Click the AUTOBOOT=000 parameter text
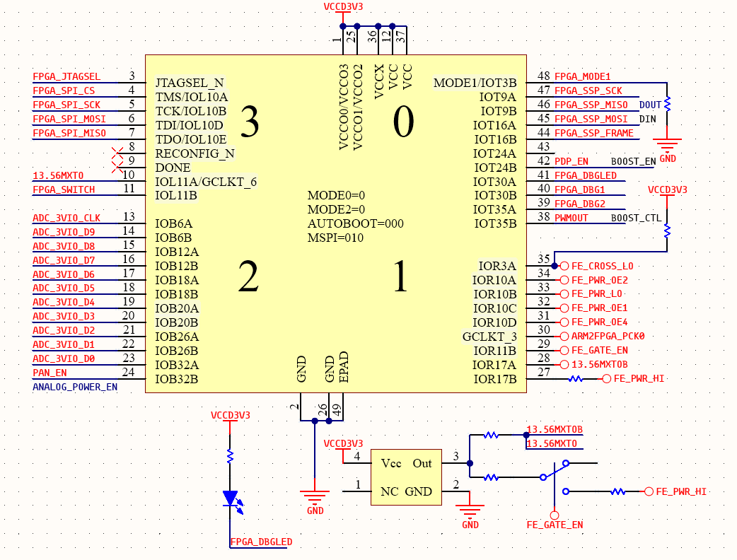This screenshot has width=737, height=560. pyautogui.click(x=355, y=223)
